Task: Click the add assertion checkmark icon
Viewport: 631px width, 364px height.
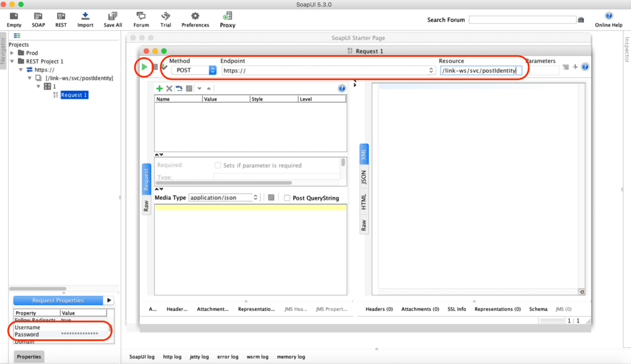Action: pyautogui.click(x=164, y=67)
